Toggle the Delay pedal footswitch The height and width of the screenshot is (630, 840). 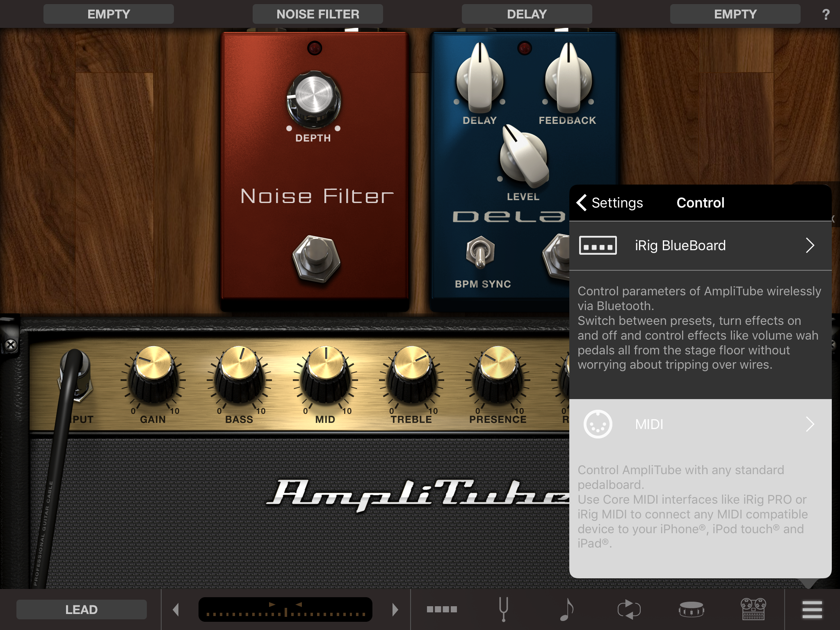557,256
